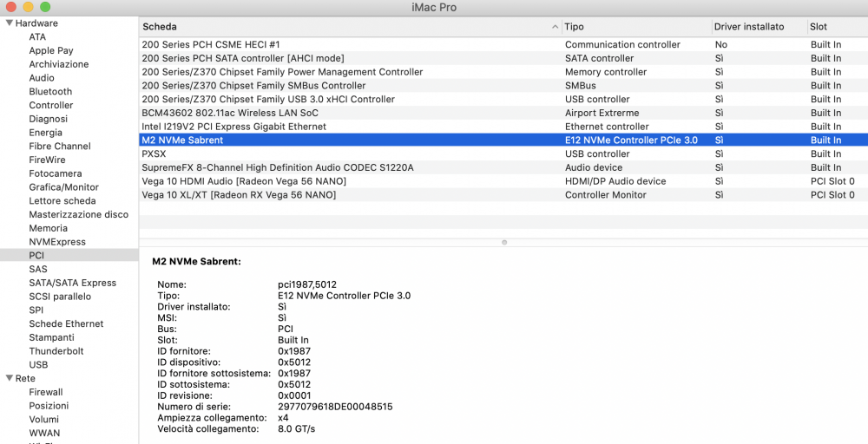Collapse the Rete section triangle
Viewport: 868px width, 444px height.
[x=10, y=378]
